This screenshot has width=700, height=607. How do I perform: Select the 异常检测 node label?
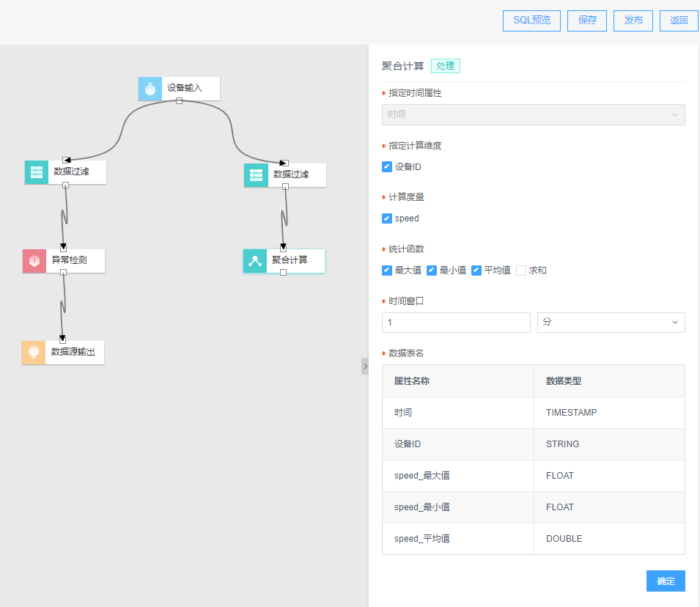click(69, 260)
